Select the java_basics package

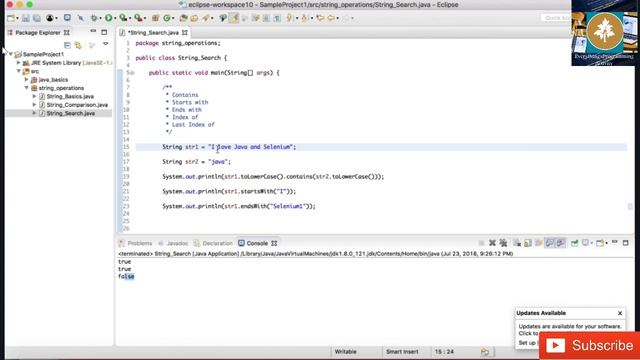[53, 80]
